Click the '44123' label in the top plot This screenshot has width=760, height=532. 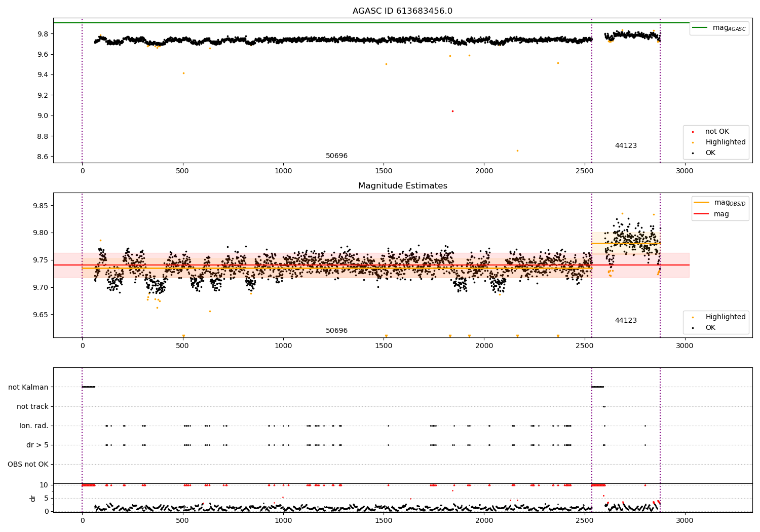(626, 146)
